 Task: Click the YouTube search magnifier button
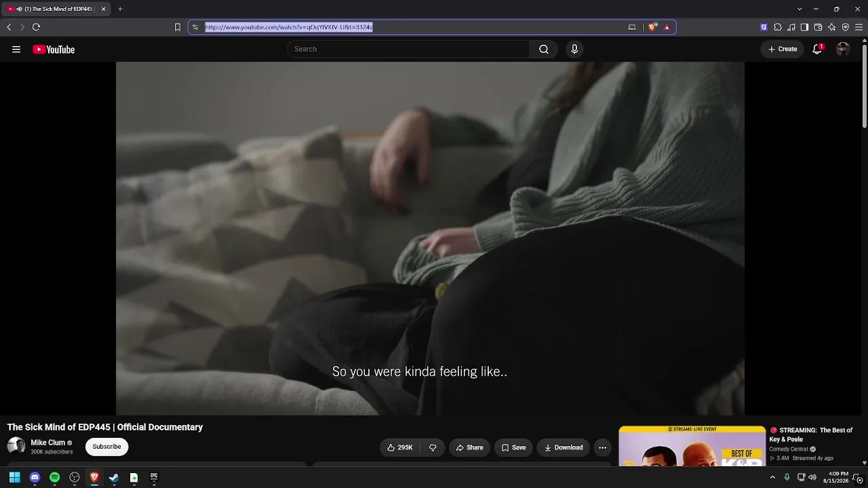(544, 49)
